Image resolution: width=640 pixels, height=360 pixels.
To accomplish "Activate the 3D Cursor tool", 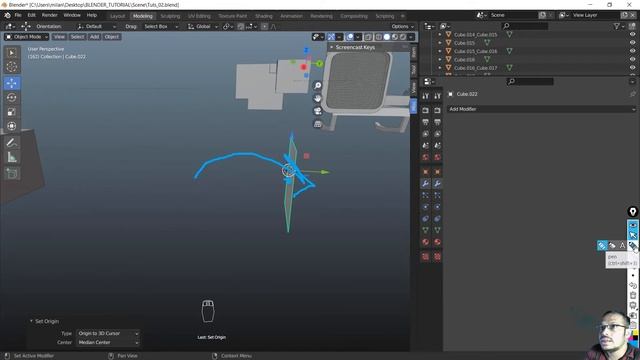I will 11,67.
